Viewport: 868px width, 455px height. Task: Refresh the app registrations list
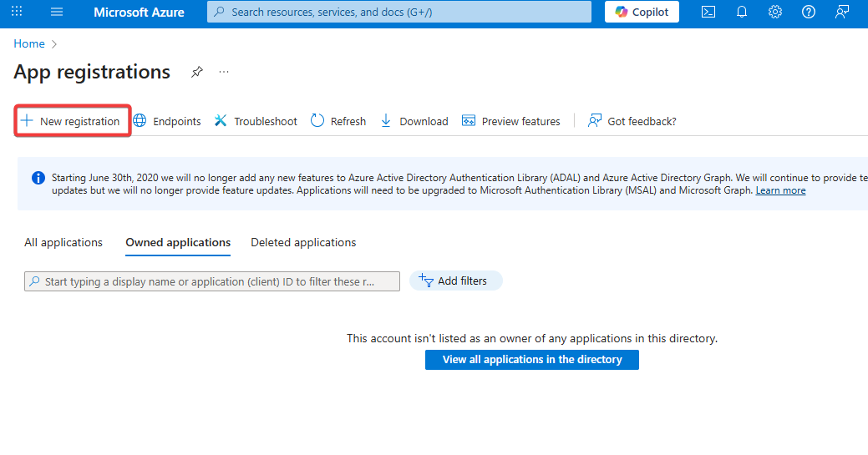(338, 121)
